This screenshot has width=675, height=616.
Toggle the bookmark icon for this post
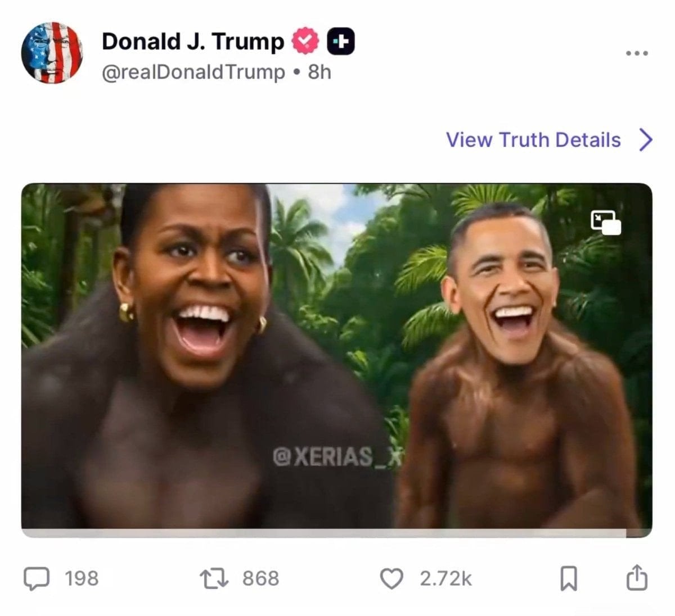(x=569, y=578)
